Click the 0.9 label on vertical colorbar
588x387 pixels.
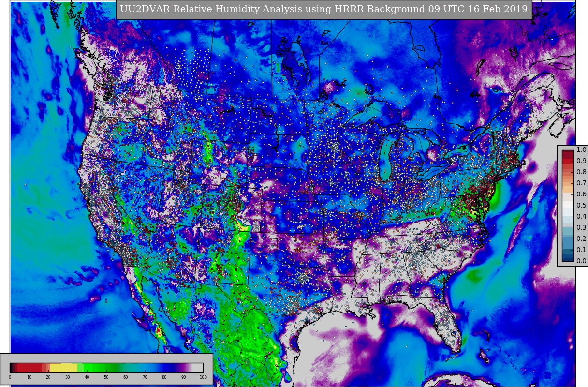point(581,161)
